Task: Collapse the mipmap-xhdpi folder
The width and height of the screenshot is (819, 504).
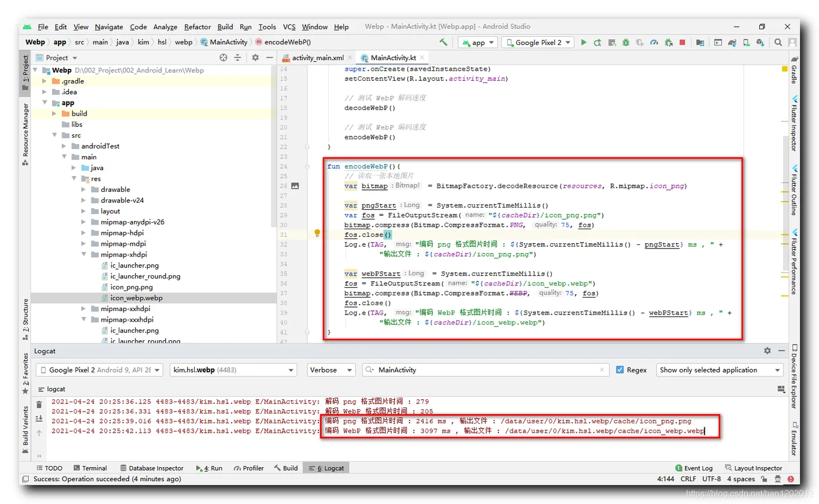Action: pyautogui.click(x=85, y=254)
